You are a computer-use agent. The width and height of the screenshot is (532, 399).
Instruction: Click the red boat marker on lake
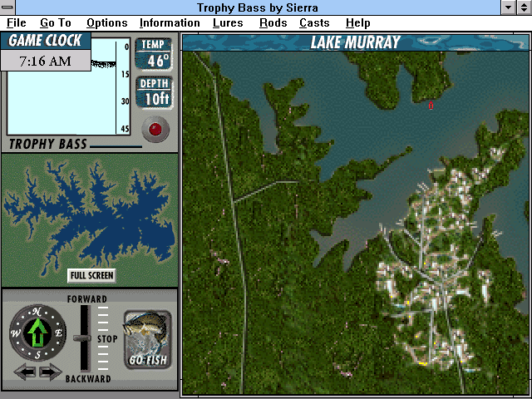click(431, 106)
